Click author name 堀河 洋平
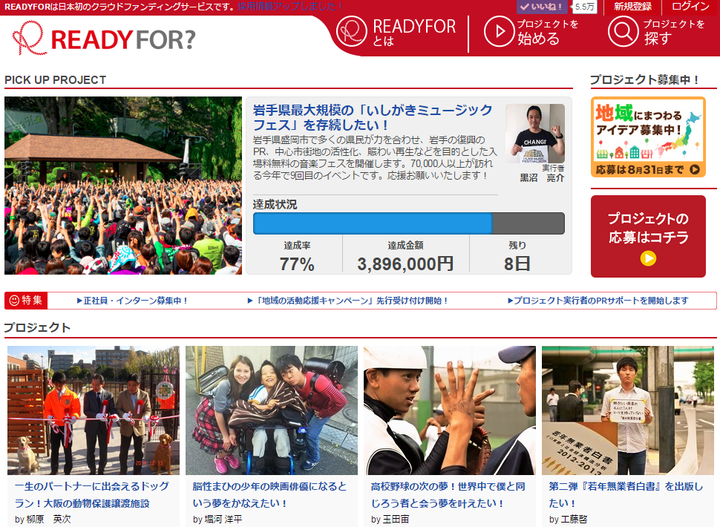Image resolution: width=720 pixels, height=527 pixels. tap(223, 519)
